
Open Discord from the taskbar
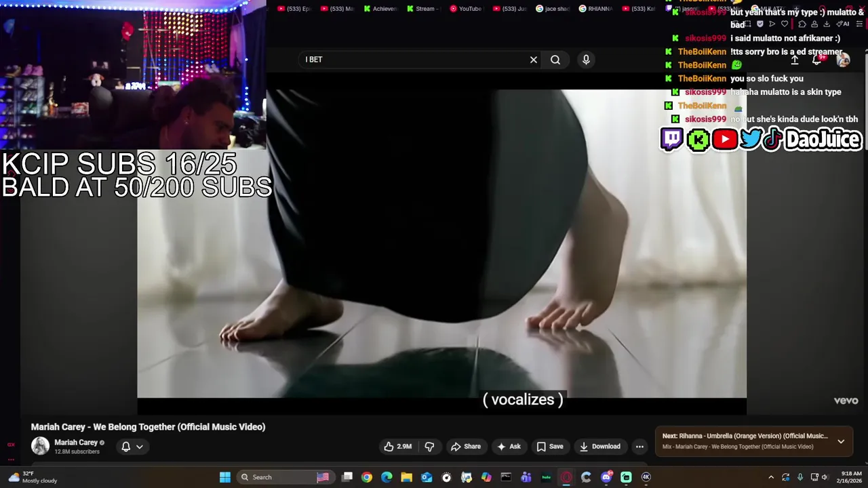click(606, 477)
